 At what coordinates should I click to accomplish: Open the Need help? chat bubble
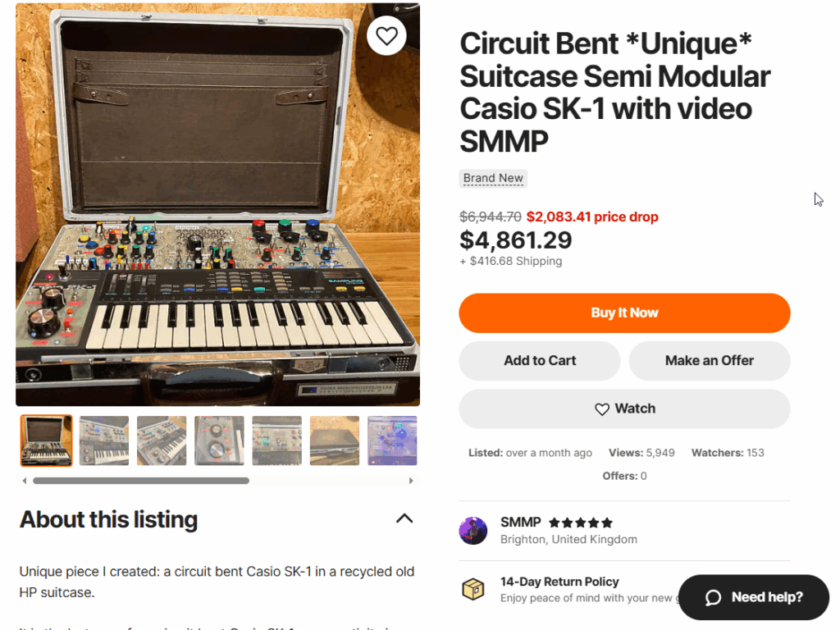(x=754, y=597)
